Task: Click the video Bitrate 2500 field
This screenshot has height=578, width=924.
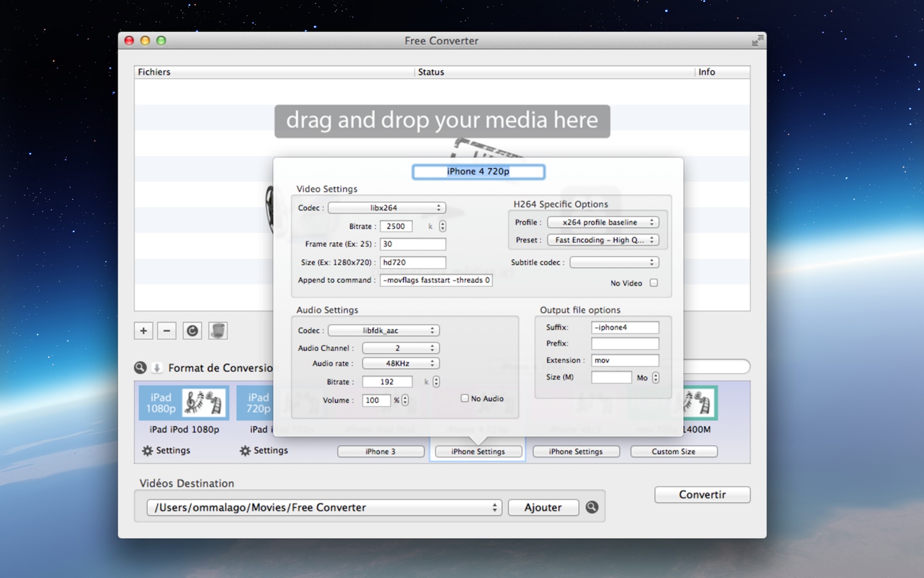Action: pyautogui.click(x=396, y=227)
